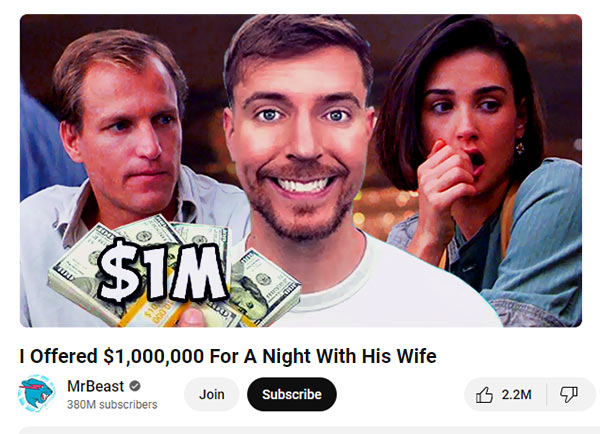Like the video with thumbs-up icon
The image size is (600, 434).
pyautogui.click(x=484, y=395)
